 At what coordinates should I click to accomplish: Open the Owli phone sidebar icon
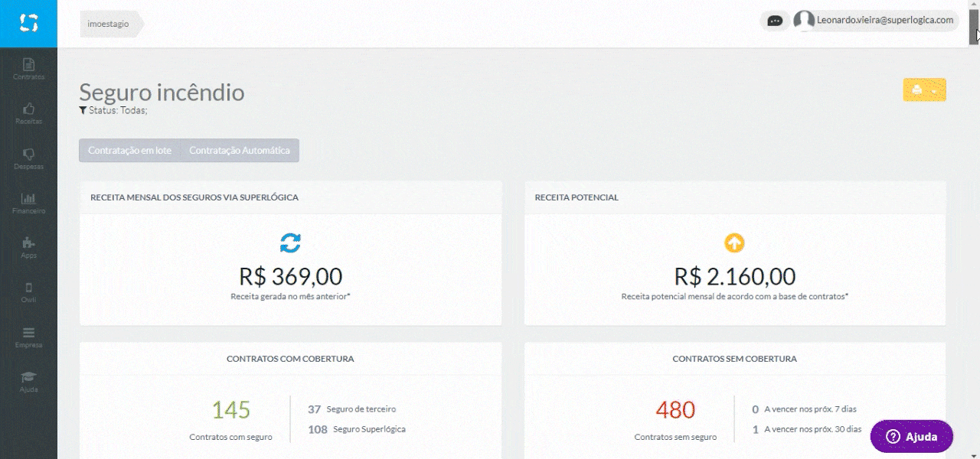pyautogui.click(x=28, y=292)
